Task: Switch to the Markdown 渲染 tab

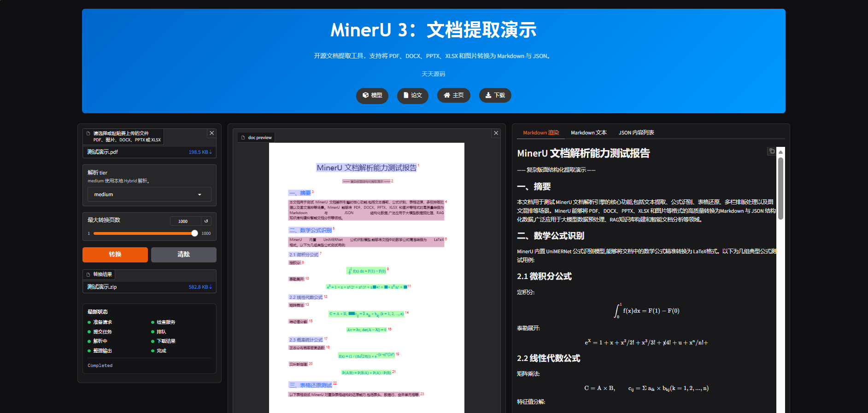Action: (541, 133)
